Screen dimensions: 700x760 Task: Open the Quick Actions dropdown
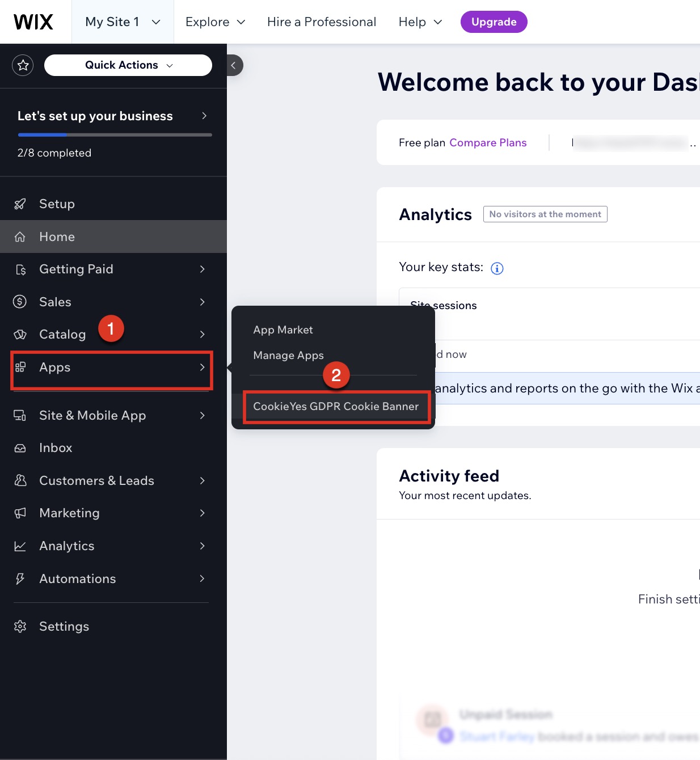(x=128, y=65)
